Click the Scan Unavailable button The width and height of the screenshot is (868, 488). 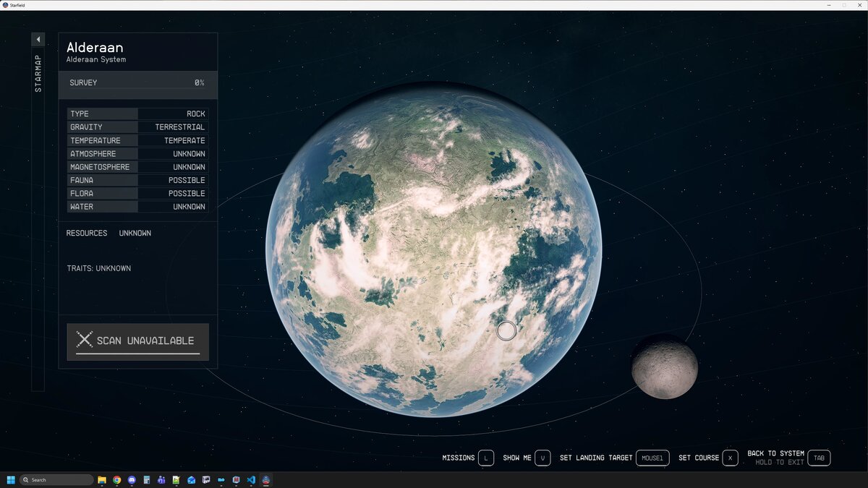pyautogui.click(x=138, y=341)
